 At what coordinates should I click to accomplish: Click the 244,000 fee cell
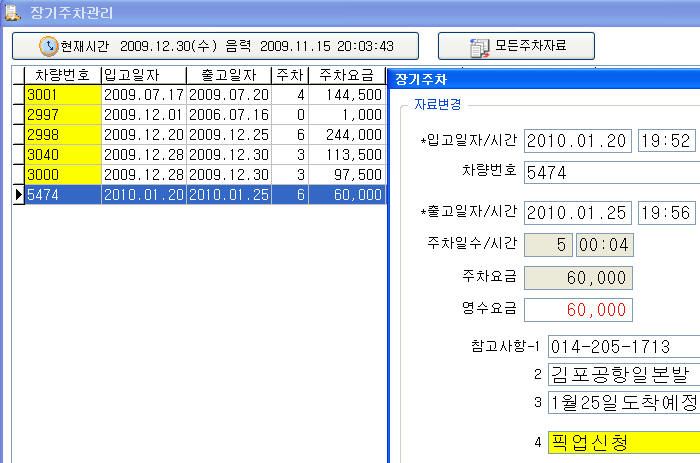[x=347, y=134]
